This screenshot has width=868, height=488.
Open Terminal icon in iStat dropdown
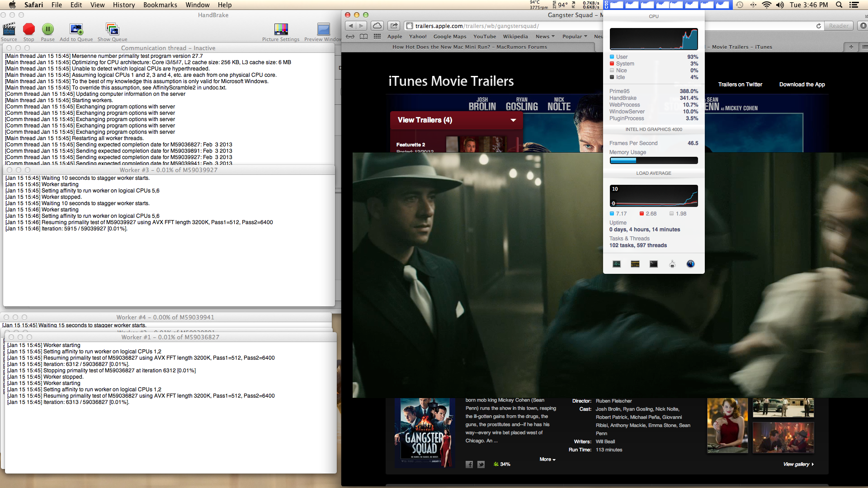[654, 264]
